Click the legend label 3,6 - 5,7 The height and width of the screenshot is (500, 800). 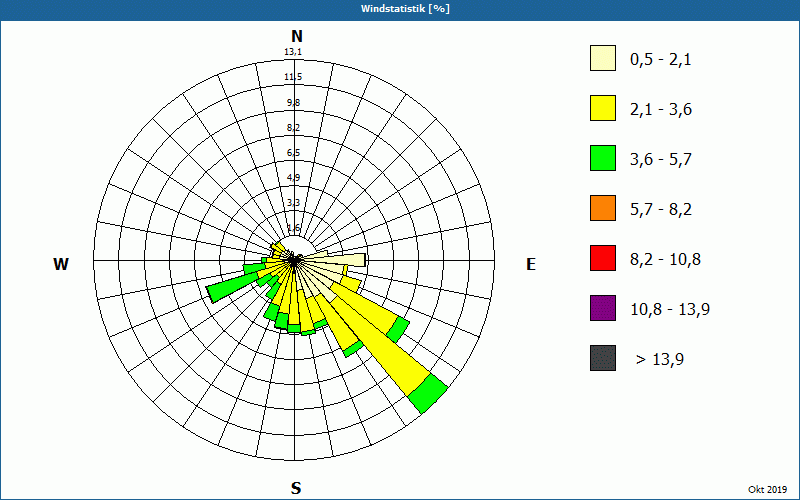pyautogui.click(x=661, y=160)
